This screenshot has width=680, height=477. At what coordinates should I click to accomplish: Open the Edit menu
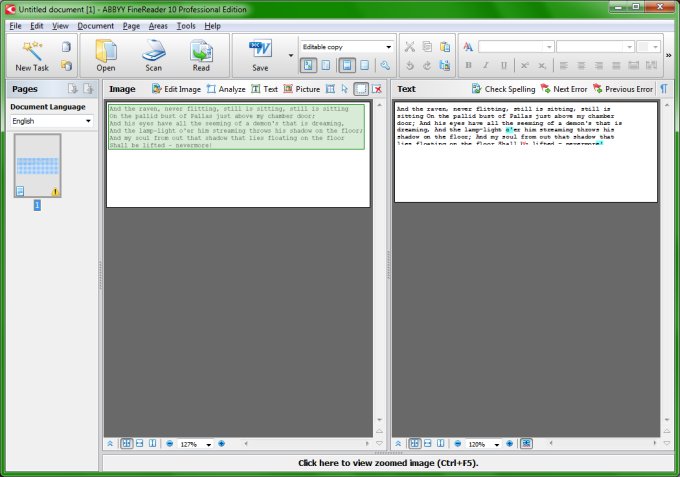(36, 26)
